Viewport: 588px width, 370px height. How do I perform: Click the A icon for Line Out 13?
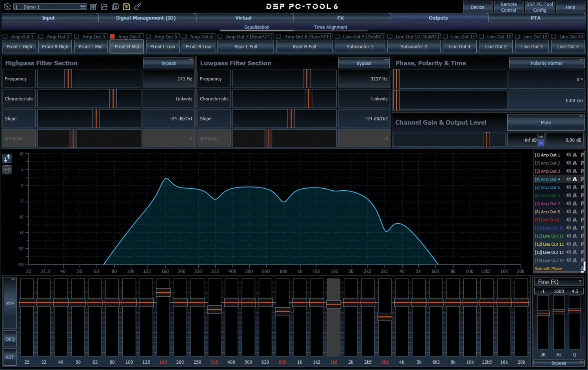click(x=575, y=252)
